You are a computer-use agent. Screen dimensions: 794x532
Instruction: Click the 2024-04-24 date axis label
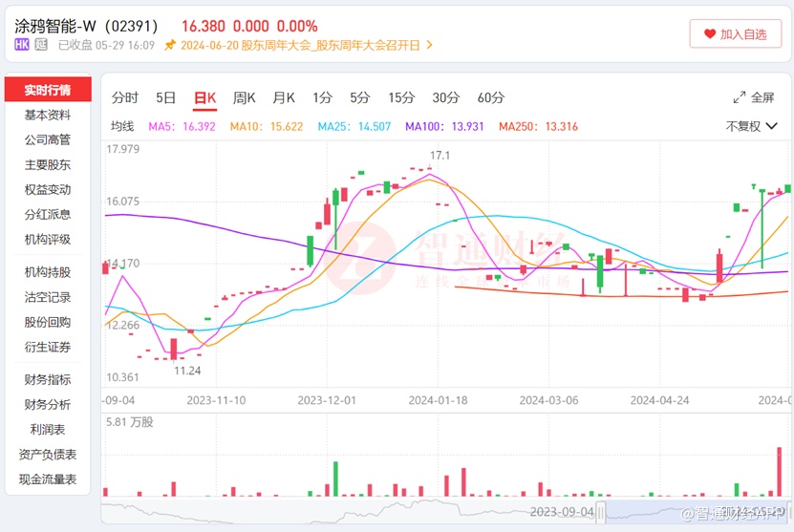point(660,400)
